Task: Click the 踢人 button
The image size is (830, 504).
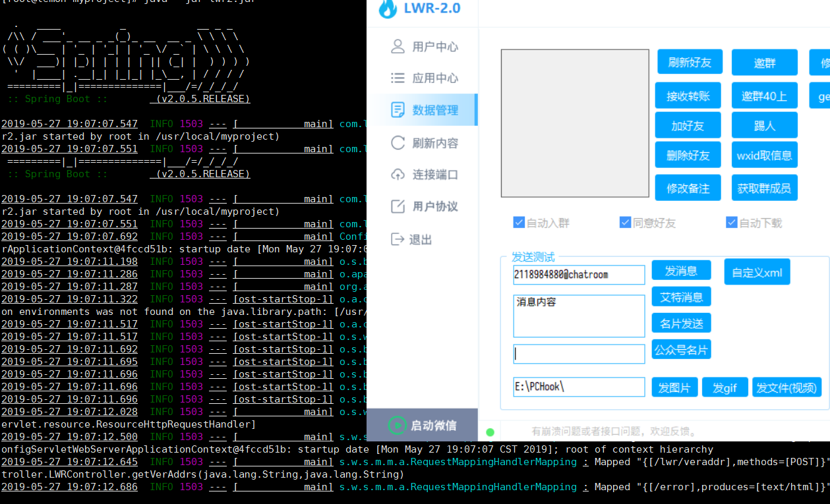Action: [x=765, y=125]
